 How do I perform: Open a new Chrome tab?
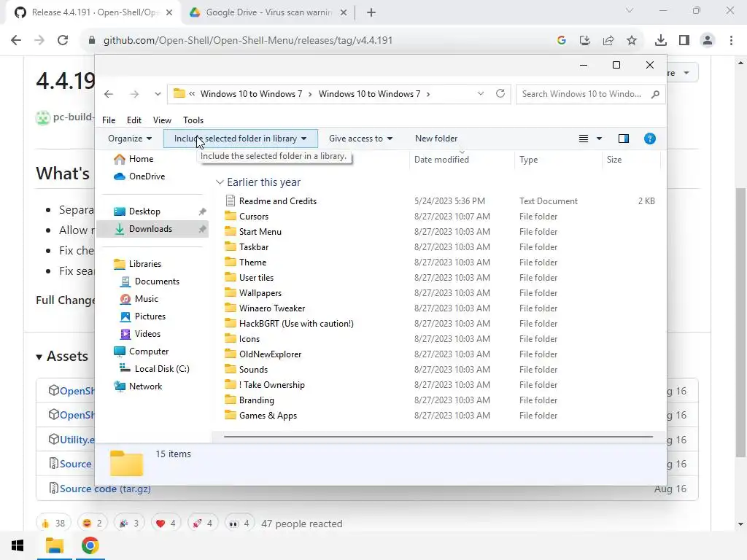(x=371, y=12)
